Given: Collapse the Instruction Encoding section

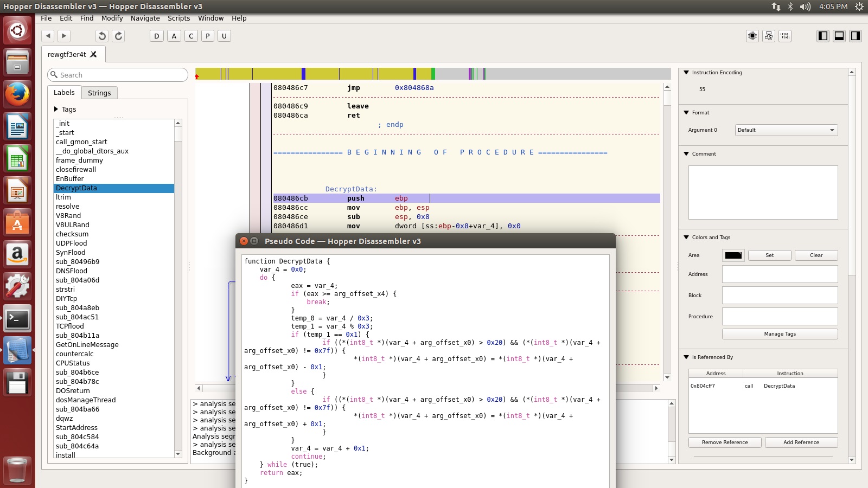Looking at the screenshot, I should 686,72.
